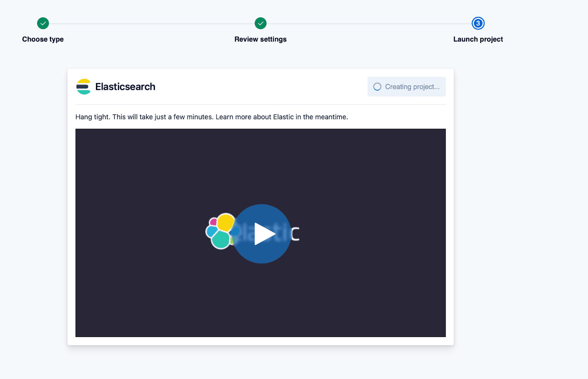This screenshot has height=379, width=588.
Task: Click the green checkmark on Review settings step
Action: (261, 23)
